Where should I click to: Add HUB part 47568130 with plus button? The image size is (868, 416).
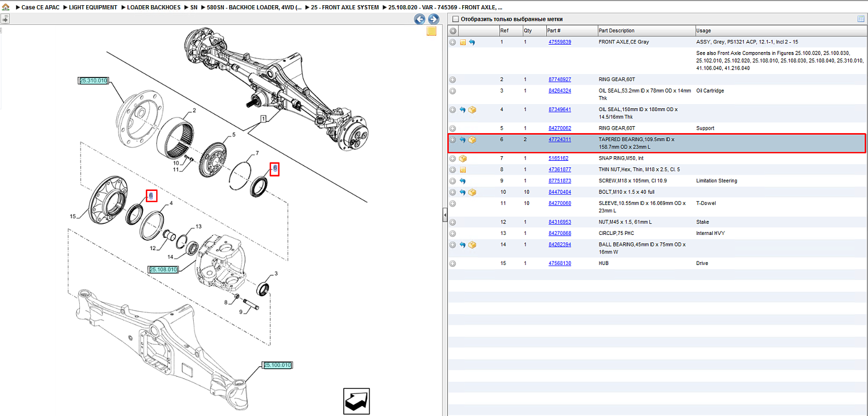click(453, 263)
